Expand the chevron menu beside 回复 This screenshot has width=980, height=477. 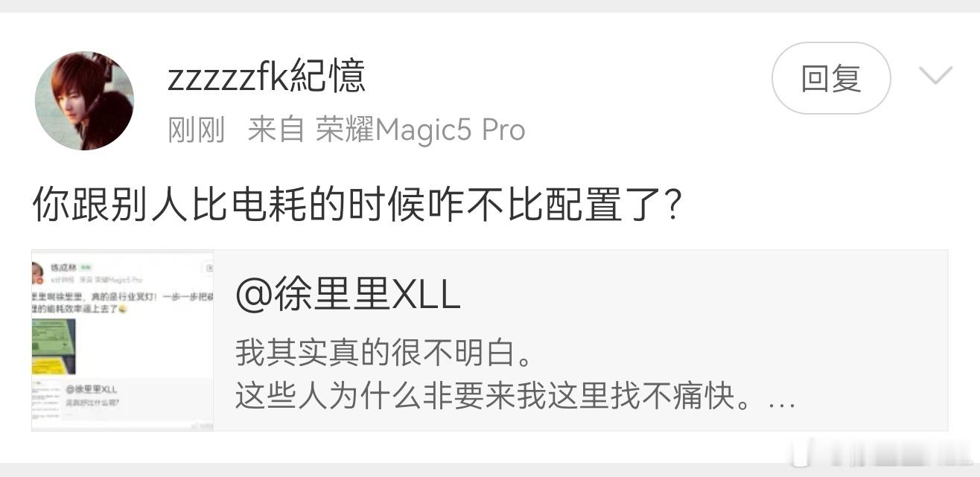pyautogui.click(x=936, y=77)
